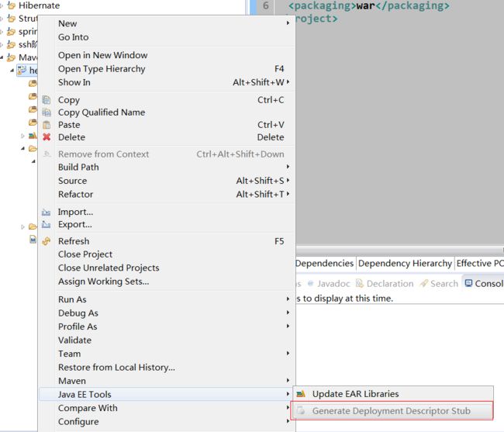Switch to the Dependencies tab
504x432 pixels.
[325, 263]
